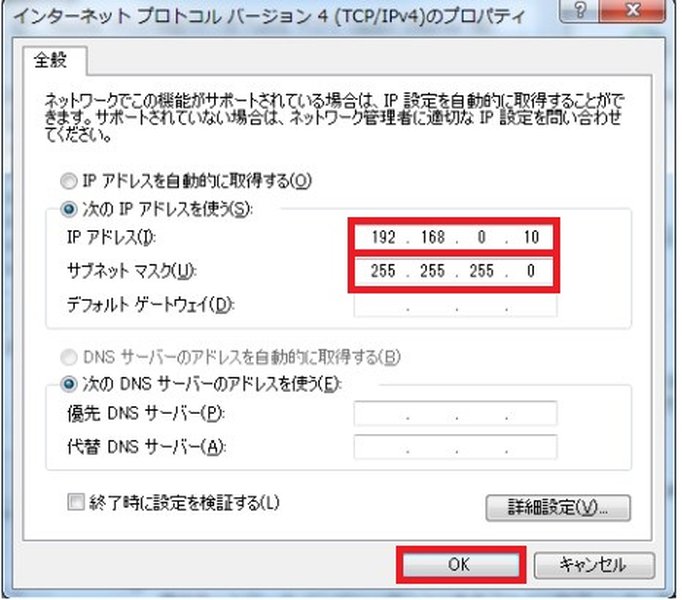Screen dimensions: 682x600
Task: Select '次の DNS サーバーのアドレスを使う' option
Action: [69, 384]
